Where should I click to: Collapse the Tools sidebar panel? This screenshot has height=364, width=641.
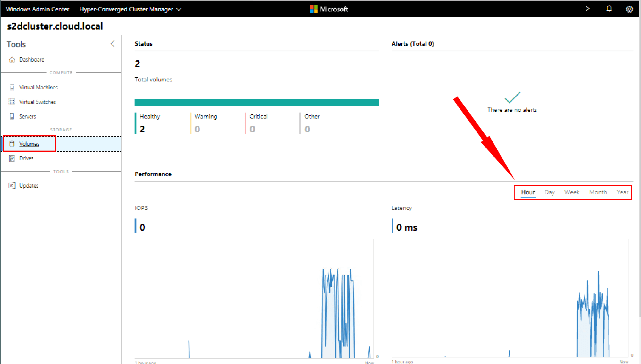click(x=113, y=44)
